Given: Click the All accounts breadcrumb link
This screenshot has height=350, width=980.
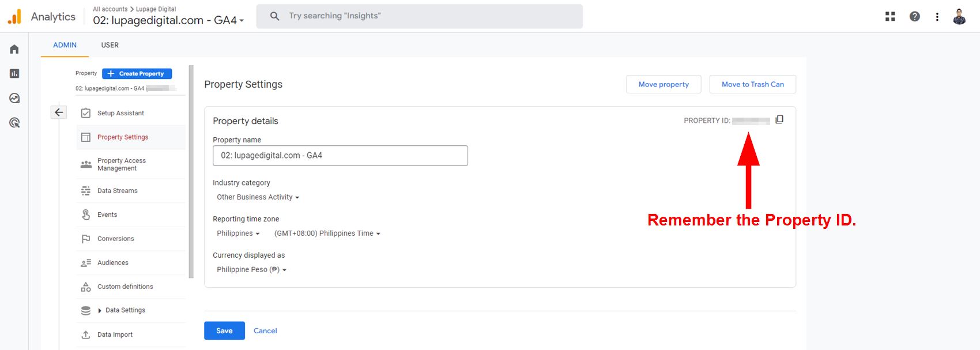Looking at the screenshot, I should click(110, 9).
